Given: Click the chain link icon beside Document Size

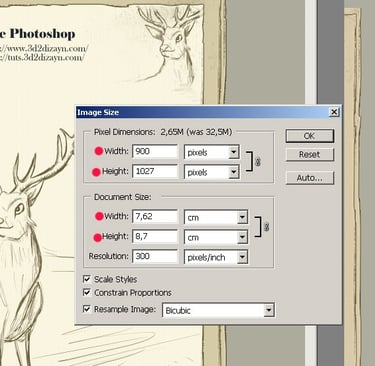Looking at the screenshot, I should coord(266,227).
